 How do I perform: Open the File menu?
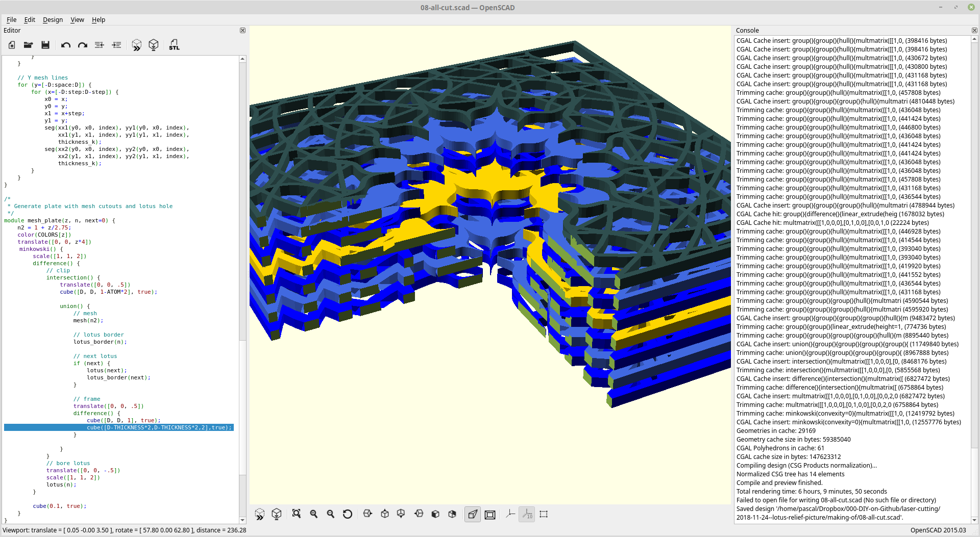coord(11,20)
